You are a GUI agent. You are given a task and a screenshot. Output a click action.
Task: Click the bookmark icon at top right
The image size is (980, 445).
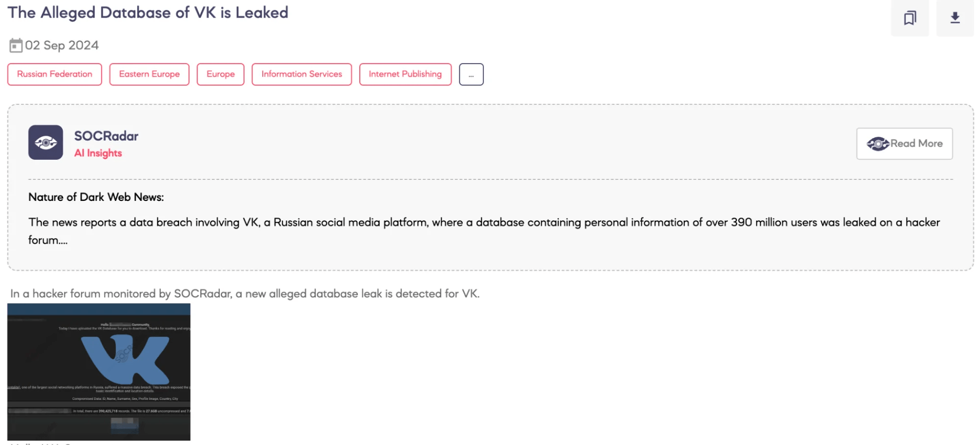pos(909,18)
